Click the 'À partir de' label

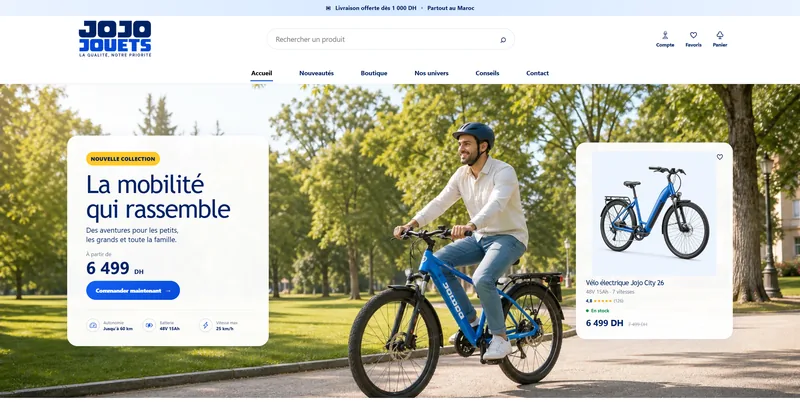pos(98,254)
